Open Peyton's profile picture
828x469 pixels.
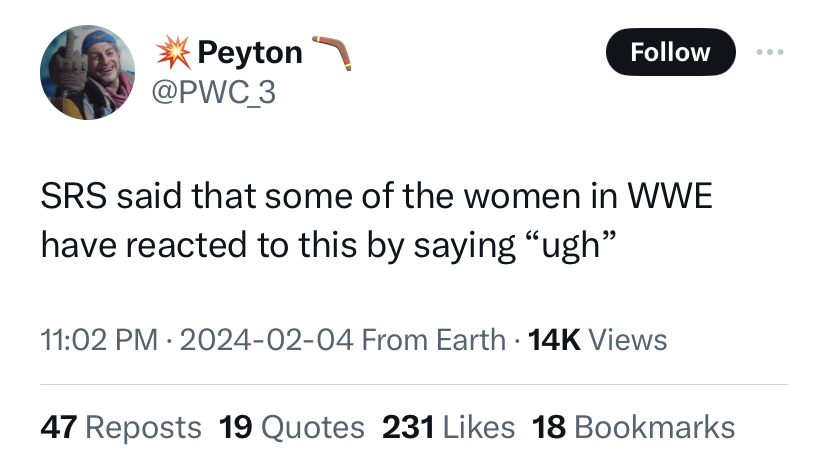[x=85, y=72]
